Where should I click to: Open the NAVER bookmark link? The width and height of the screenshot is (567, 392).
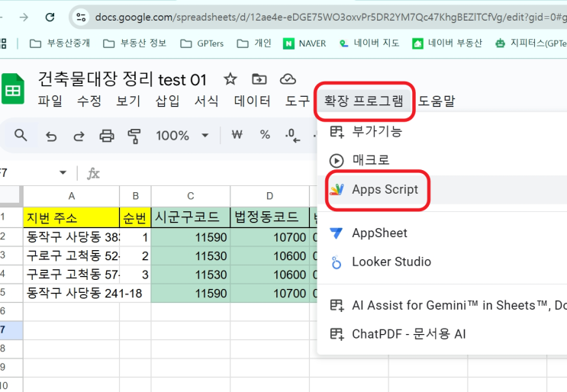(304, 43)
